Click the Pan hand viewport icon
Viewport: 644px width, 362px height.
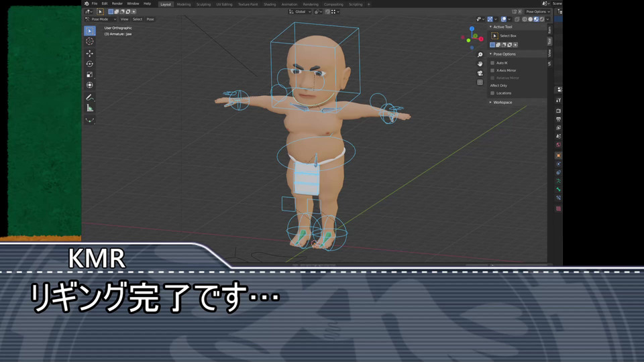[480, 64]
